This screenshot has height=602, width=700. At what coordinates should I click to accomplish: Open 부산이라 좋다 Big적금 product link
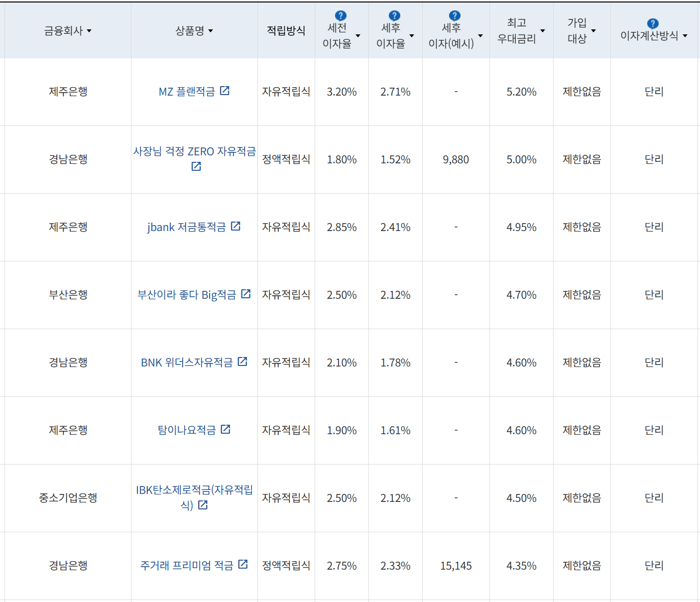point(187,295)
